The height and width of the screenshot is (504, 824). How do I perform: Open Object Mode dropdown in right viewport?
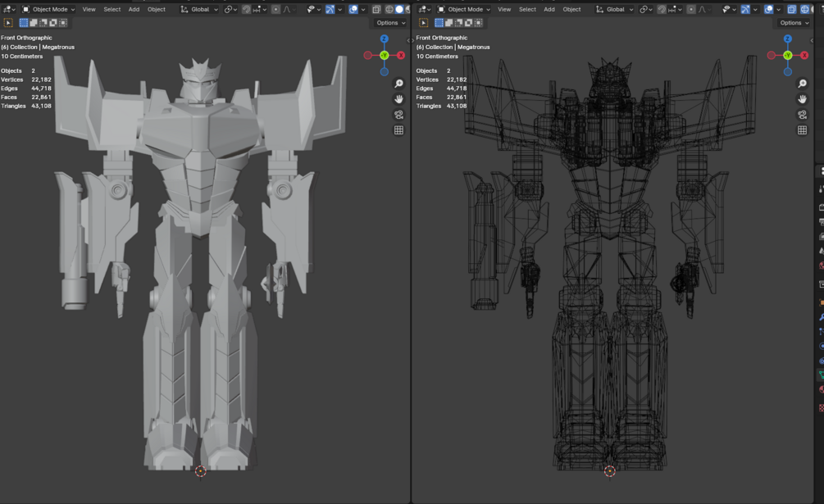pyautogui.click(x=463, y=10)
